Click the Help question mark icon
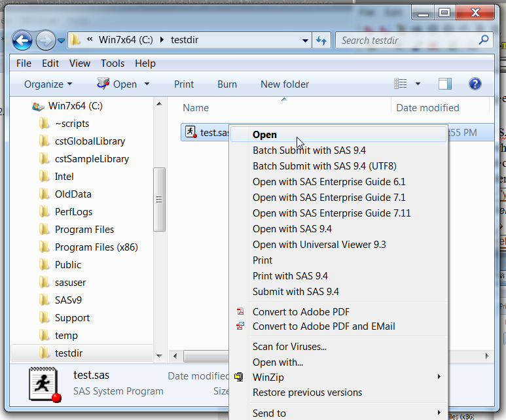Screen dimensions: 506x420 475,84
